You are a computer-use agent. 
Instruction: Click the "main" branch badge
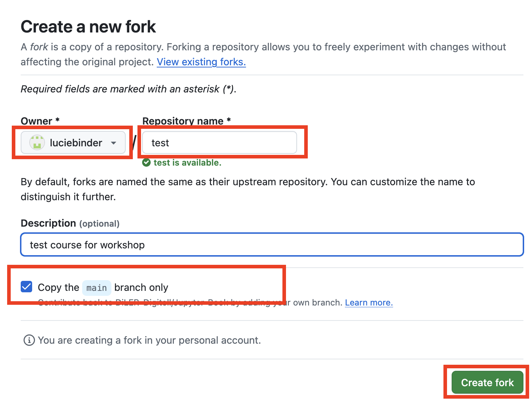pyautogui.click(x=96, y=288)
